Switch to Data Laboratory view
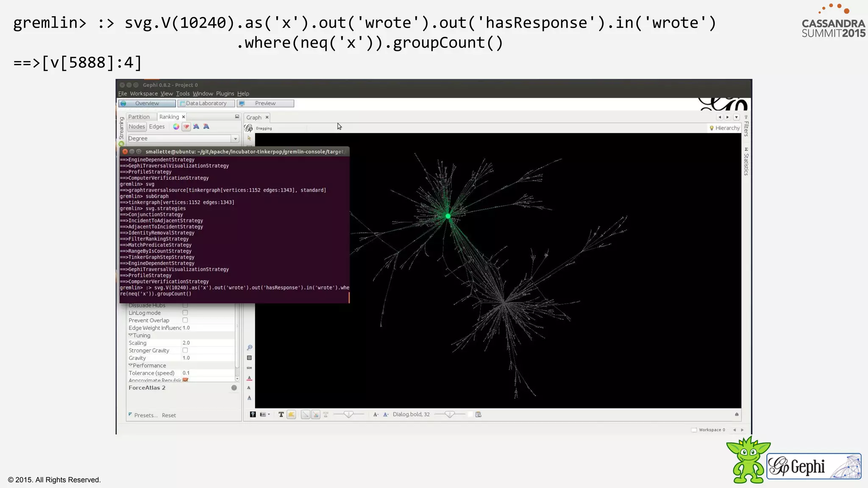The height and width of the screenshot is (488, 868). (x=206, y=103)
